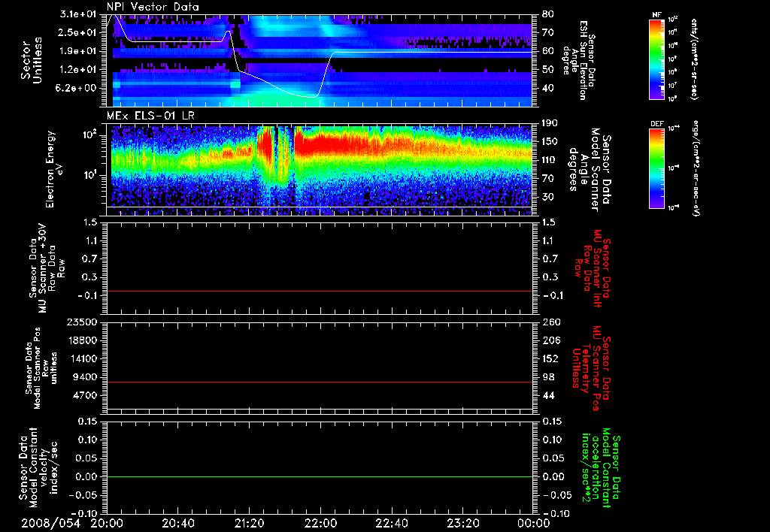Click the 3.1e+01 sector axis value
Viewport: 770px width, 532px height.
pyautogui.click(x=78, y=14)
